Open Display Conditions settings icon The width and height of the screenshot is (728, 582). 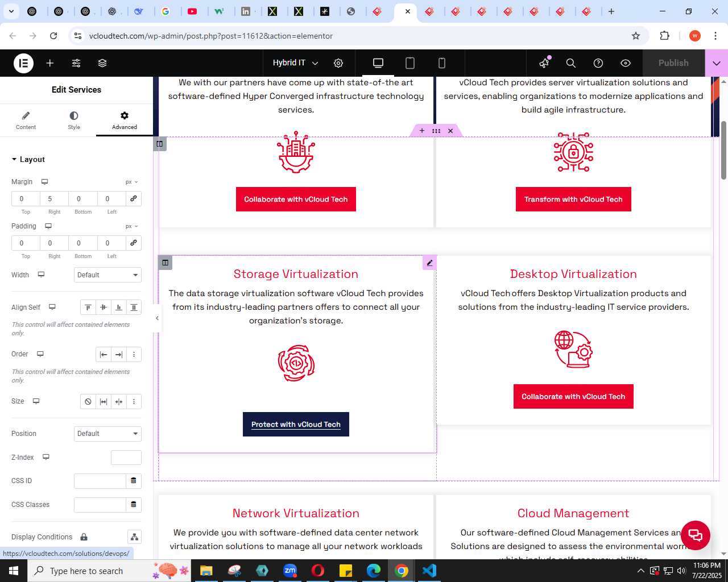pyautogui.click(x=134, y=537)
